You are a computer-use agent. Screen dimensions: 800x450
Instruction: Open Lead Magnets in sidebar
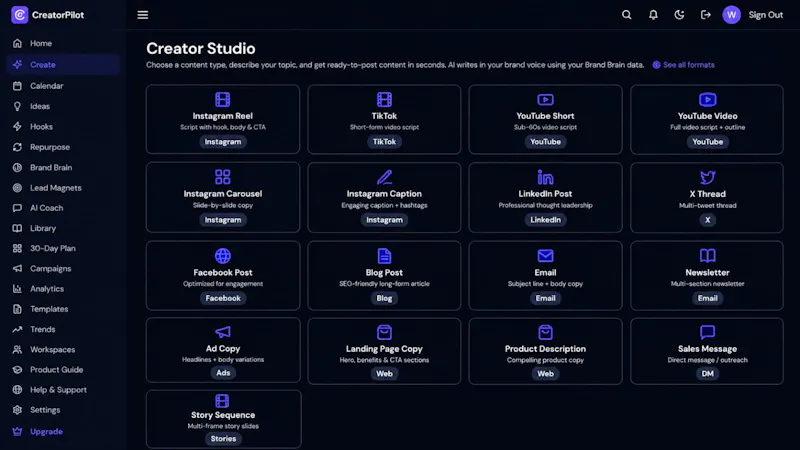tap(63, 188)
